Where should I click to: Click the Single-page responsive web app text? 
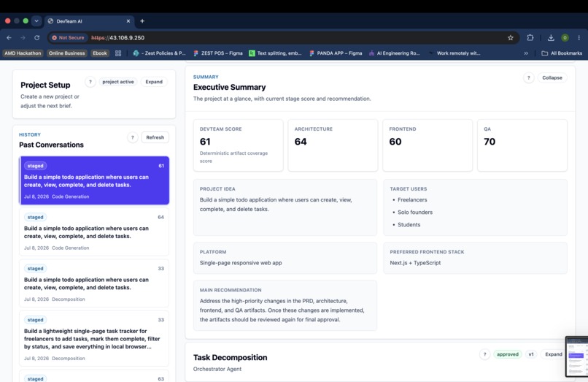click(241, 263)
